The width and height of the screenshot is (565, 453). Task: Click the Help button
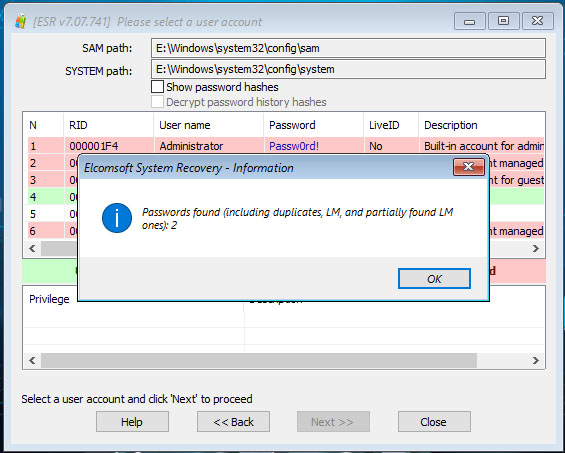(x=132, y=422)
